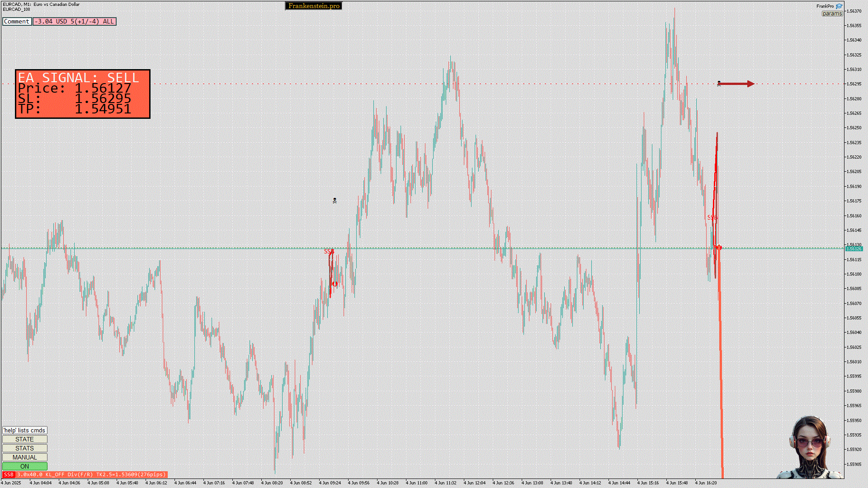Expand the profit summary -3.04 USD box
This screenshot has width=868, height=488.
[74, 21]
